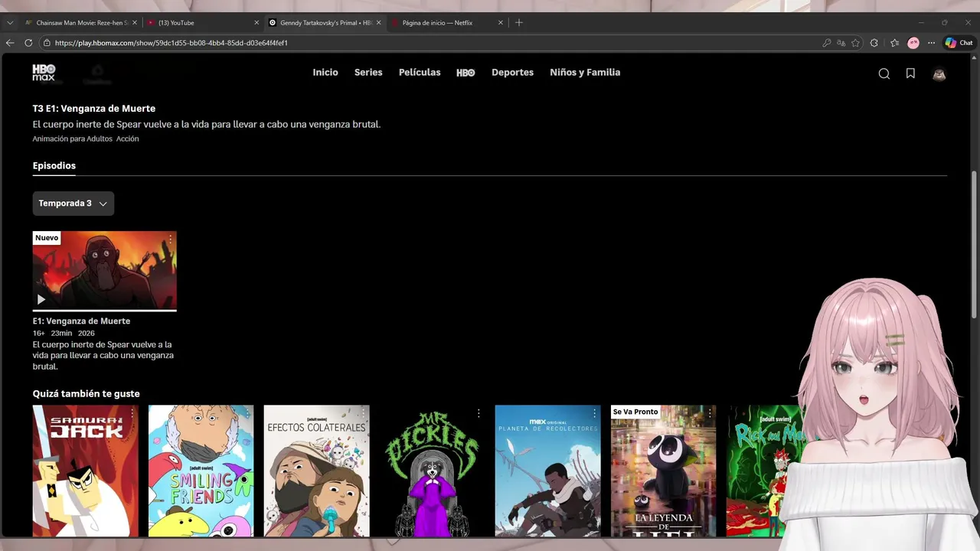
Task: Open options menu on Samurai Jack card
Action: coord(132,413)
